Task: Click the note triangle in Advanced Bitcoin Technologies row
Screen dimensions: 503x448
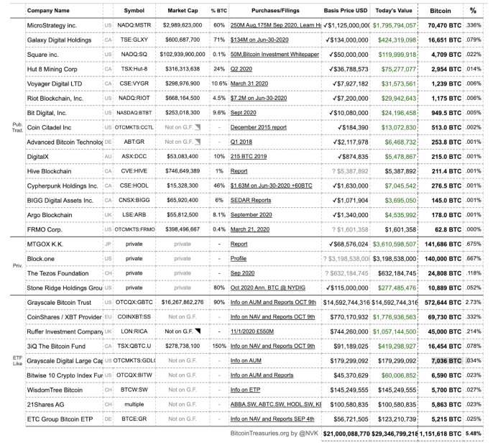Action: pyautogui.click(x=198, y=142)
